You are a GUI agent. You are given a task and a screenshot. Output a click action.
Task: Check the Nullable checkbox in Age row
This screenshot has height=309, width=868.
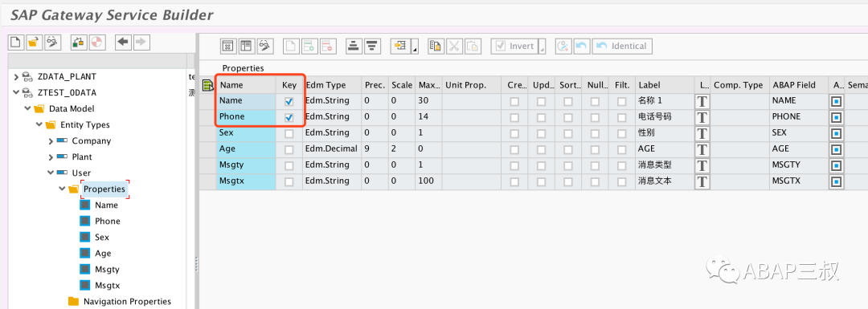(595, 150)
